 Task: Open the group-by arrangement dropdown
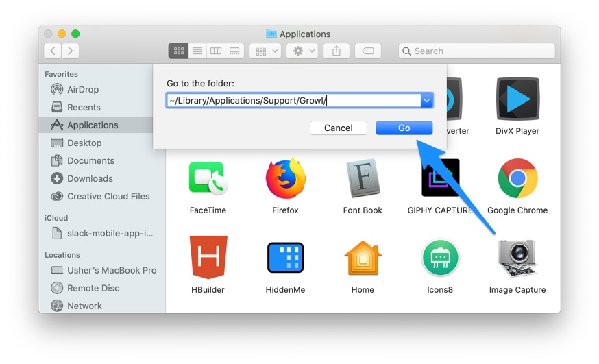tap(265, 51)
